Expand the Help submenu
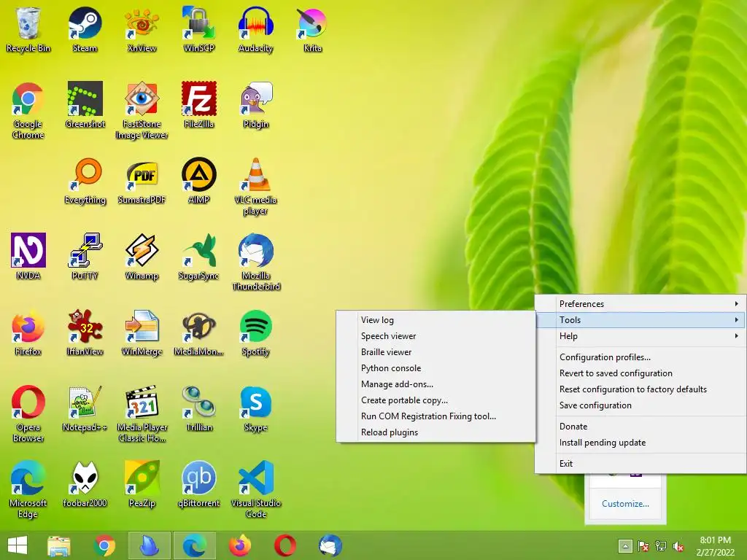Image resolution: width=747 pixels, height=560 pixels. (640, 336)
